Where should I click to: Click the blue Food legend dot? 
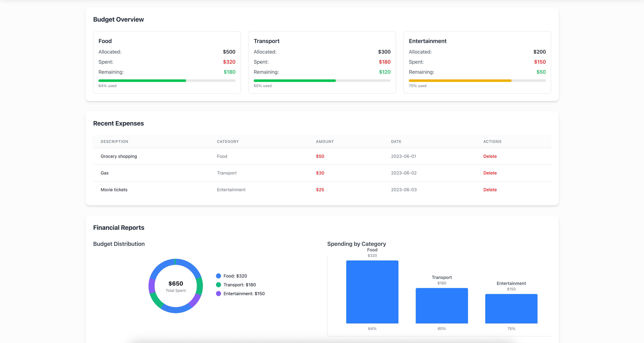pos(218,276)
